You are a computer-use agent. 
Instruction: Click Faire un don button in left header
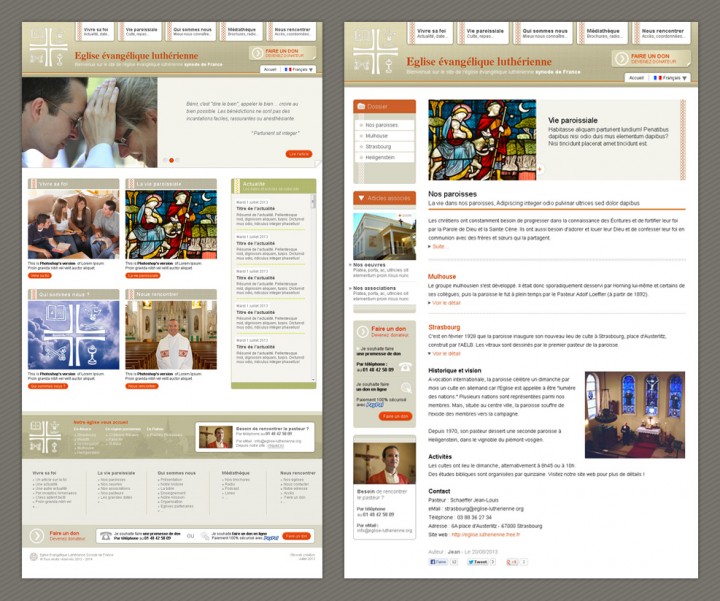pyautogui.click(x=282, y=52)
